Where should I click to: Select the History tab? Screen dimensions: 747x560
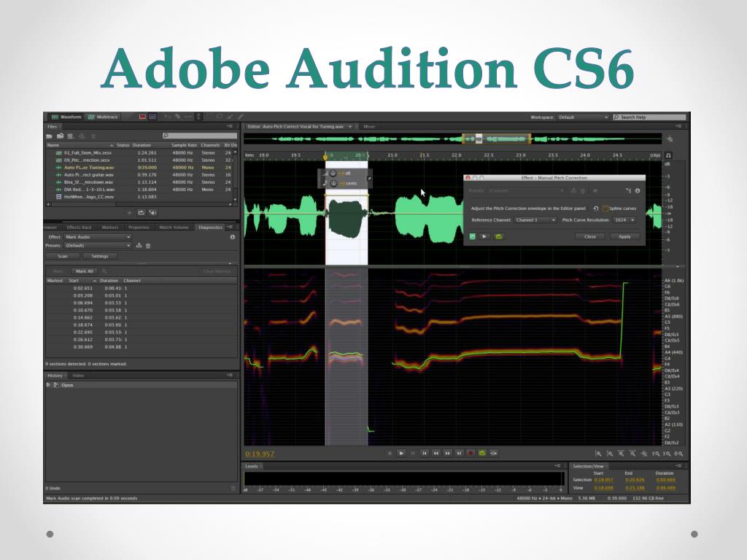coord(55,376)
